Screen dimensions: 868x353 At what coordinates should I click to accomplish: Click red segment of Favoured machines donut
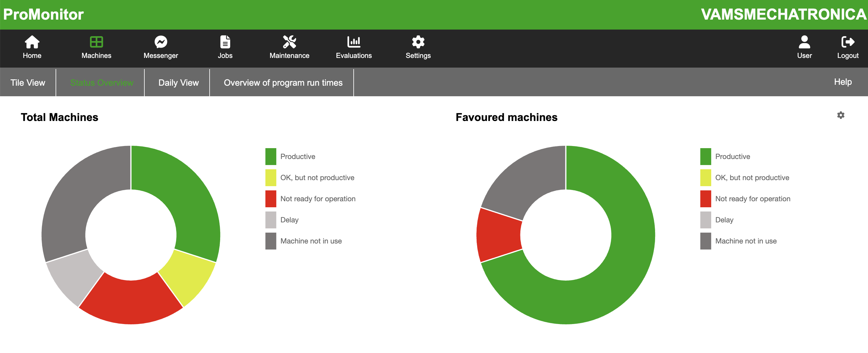[499, 235]
